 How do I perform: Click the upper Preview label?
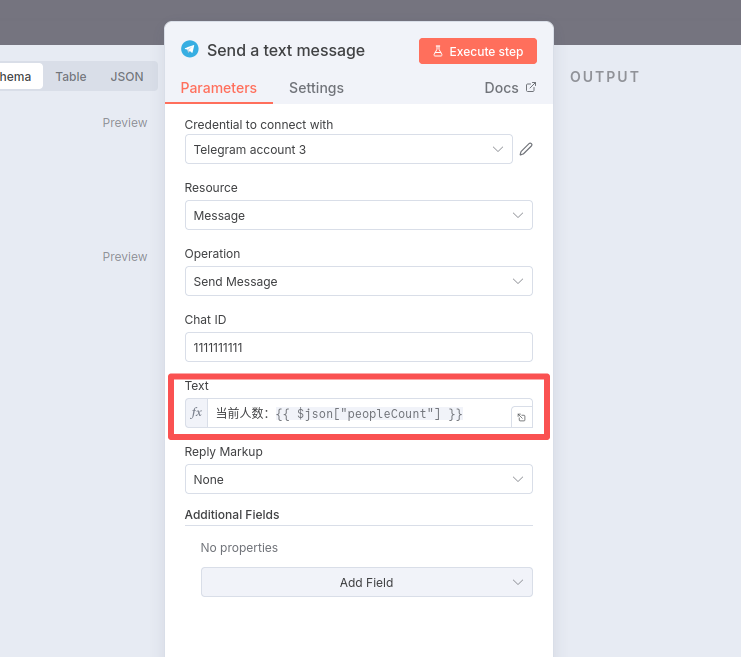[125, 123]
